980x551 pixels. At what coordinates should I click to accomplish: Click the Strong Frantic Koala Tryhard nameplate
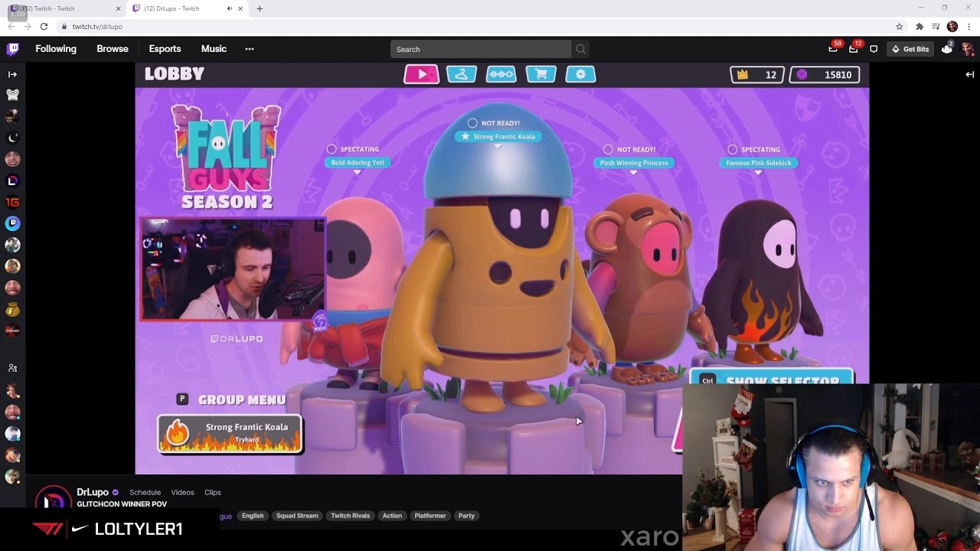coord(230,434)
